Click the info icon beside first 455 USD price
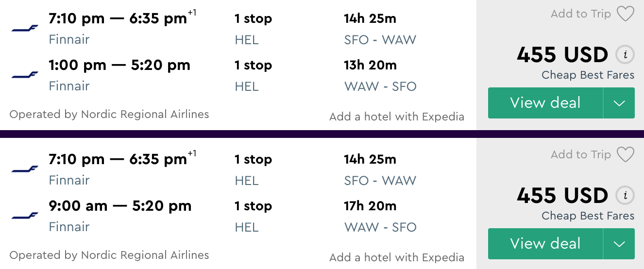The image size is (644, 269). [625, 55]
